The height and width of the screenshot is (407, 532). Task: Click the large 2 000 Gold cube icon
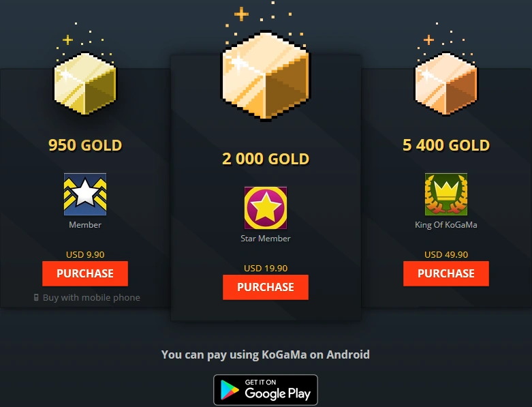266,76
